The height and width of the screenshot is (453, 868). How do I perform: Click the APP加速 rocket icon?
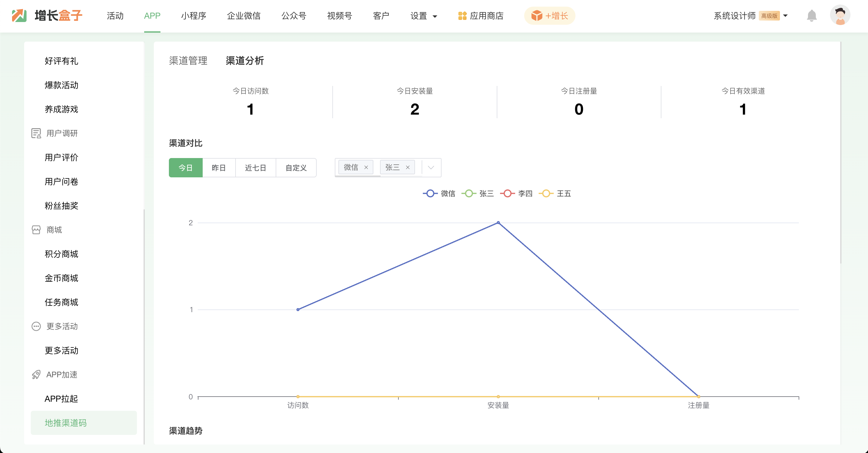click(36, 375)
